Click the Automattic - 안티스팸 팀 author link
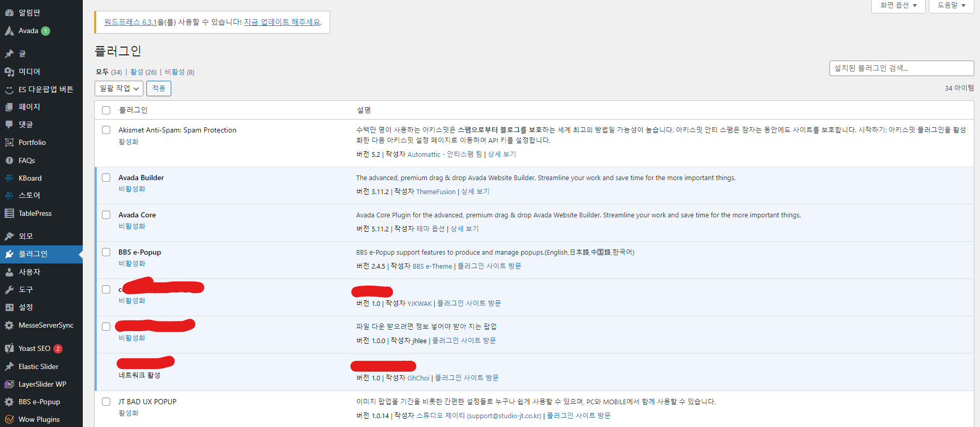Screen dimensions: 980x427 [x=444, y=154]
